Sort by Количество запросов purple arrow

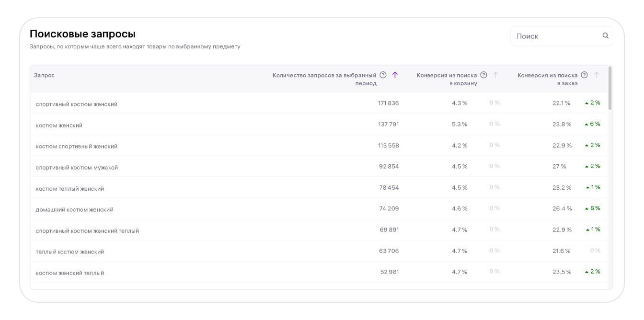click(x=395, y=75)
